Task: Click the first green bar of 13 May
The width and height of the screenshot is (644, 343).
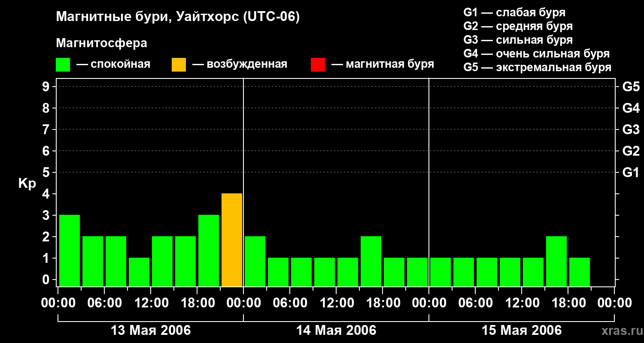Action: (70, 250)
